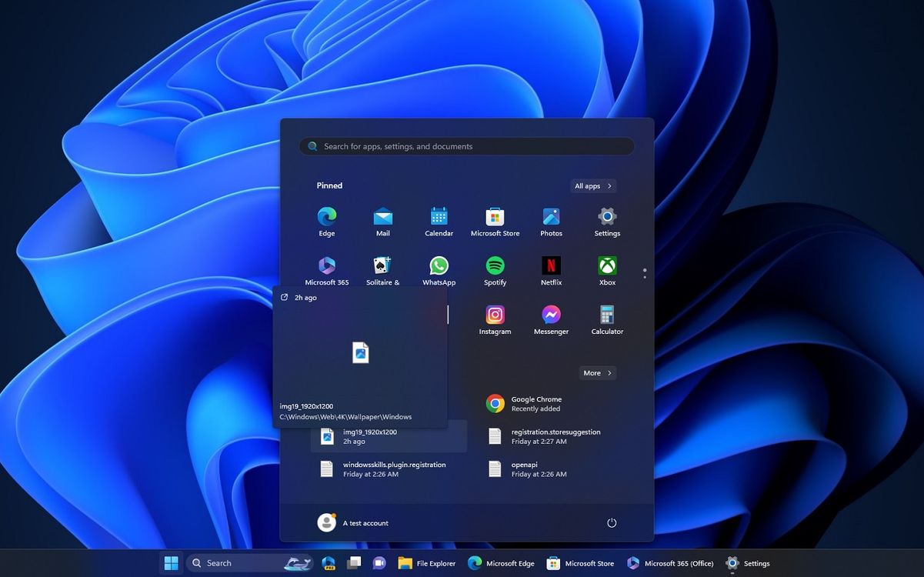Expand the All apps list
This screenshot has height=577, width=924.
[593, 186]
